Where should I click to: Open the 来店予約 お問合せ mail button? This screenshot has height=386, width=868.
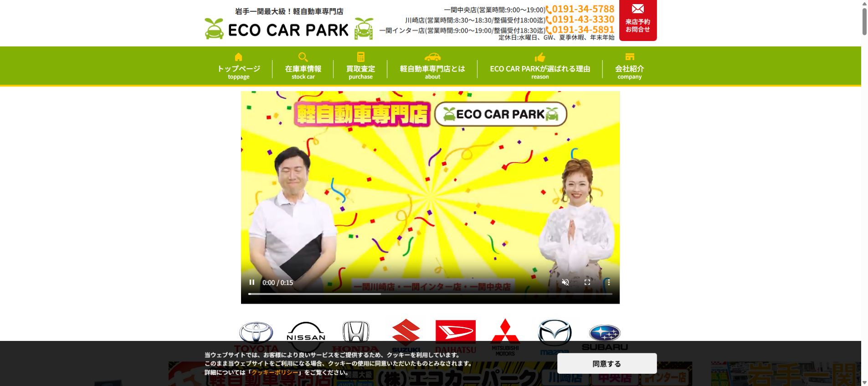[x=637, y=20]
